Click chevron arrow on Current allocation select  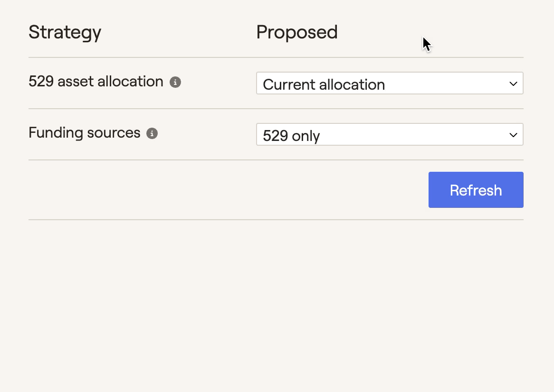513,84
